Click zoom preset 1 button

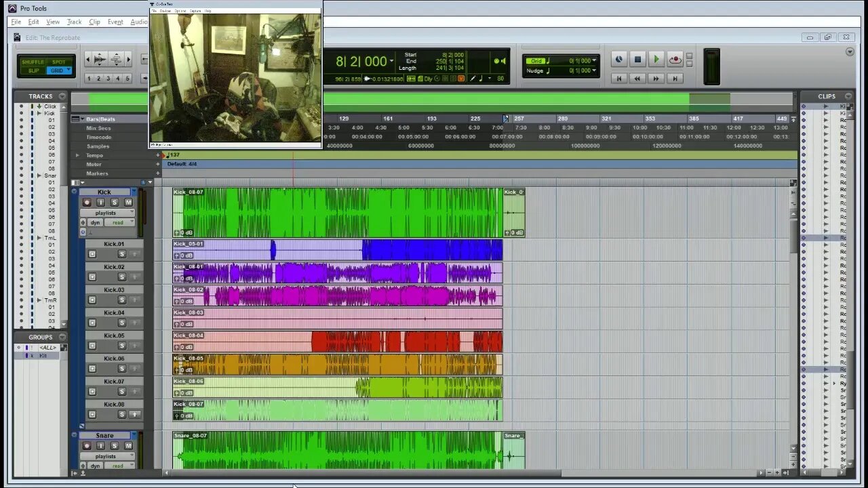point(89,79)
